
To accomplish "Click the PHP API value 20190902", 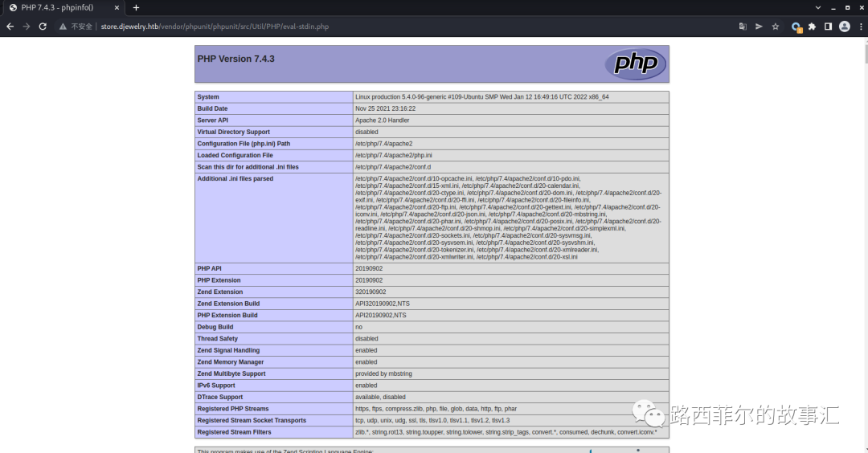I will pyautogui.click(x=369, y=268).
